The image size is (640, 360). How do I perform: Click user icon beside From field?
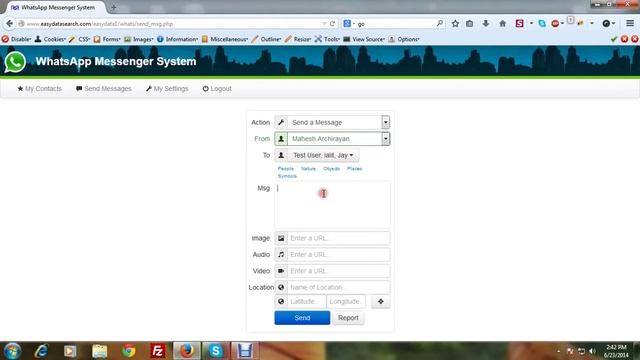coord(281,139)
